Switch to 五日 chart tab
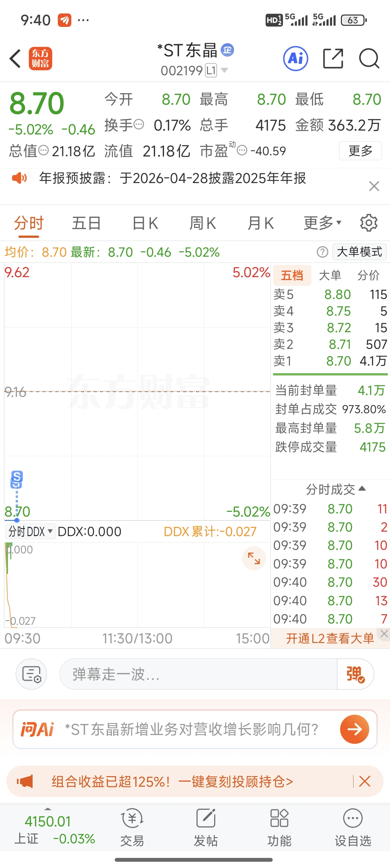This screenshot has height=868, width=390. (x=87, y=223)
